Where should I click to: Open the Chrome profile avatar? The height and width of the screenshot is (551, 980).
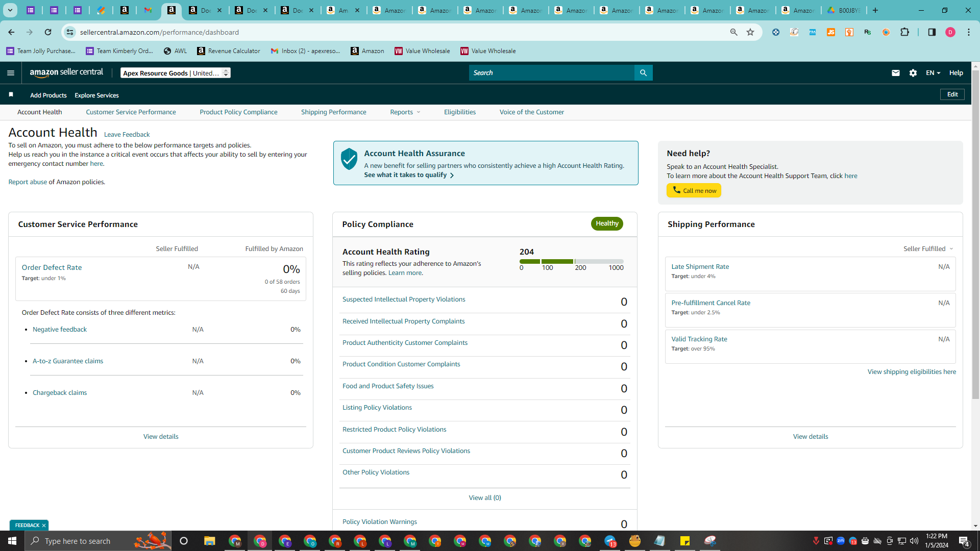[x=950, y=32]
